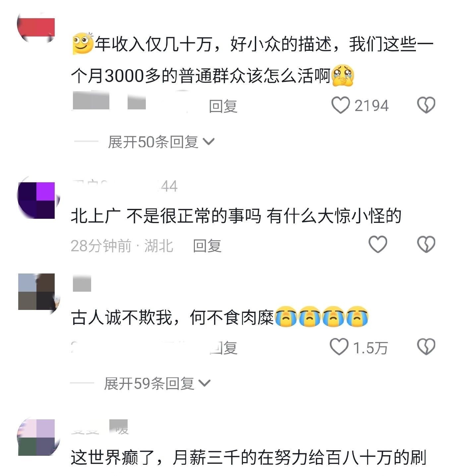
Task: Dislike the comment about 年收入仅几十万
Action: click(x=426, y=105)
